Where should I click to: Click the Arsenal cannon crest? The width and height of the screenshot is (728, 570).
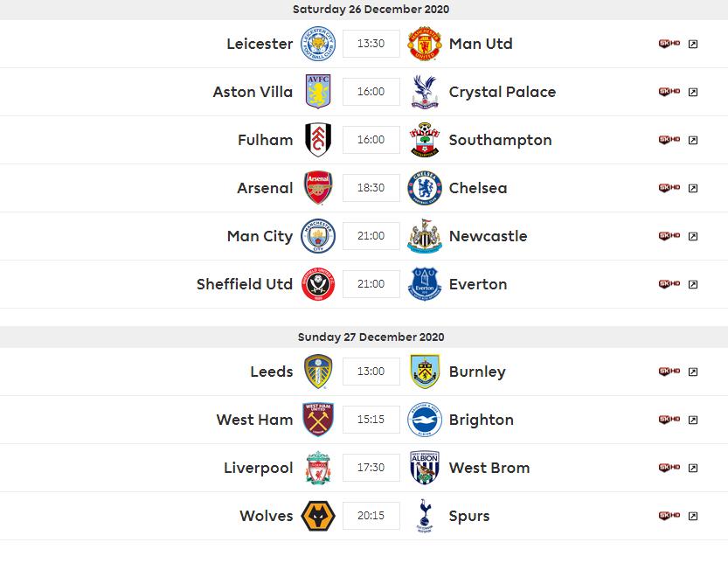(318, 188)
